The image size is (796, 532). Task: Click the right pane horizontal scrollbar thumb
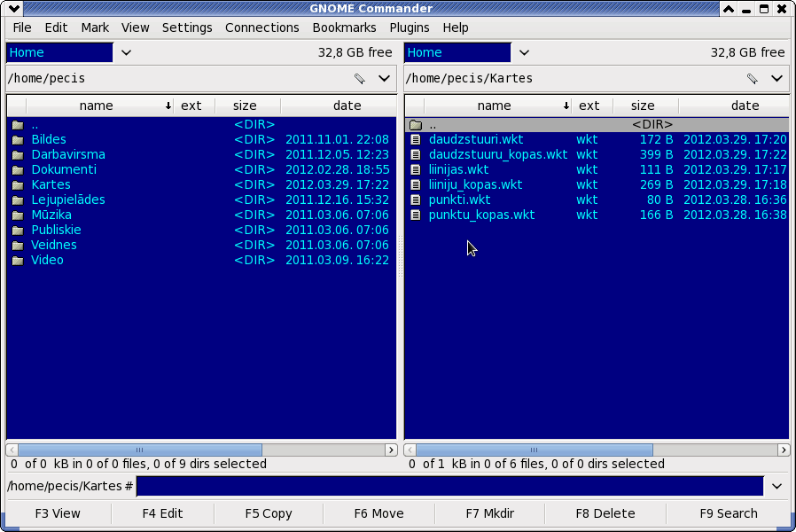534,450
